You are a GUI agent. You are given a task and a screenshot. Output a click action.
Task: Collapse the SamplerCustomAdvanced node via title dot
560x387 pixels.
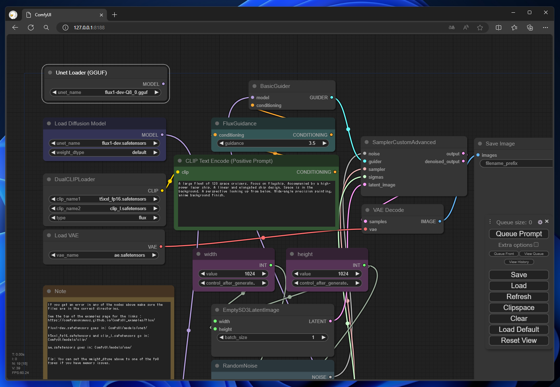click(x=366, y=142)
